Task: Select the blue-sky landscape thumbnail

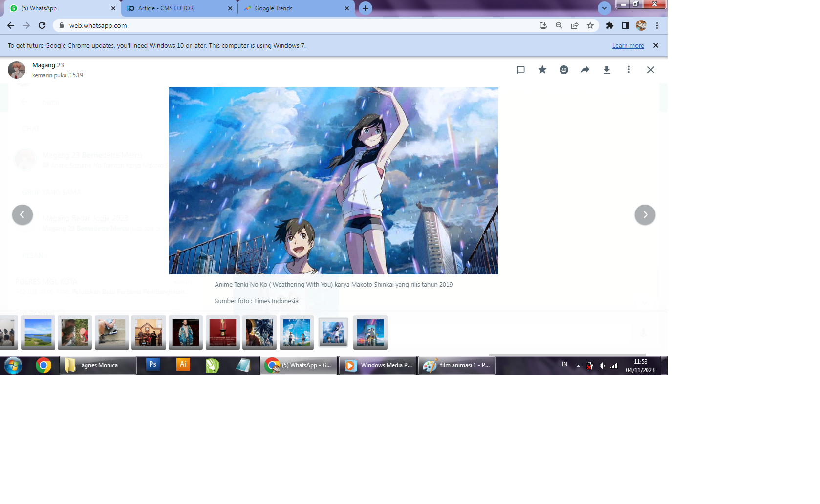Action: pos(38,333)
